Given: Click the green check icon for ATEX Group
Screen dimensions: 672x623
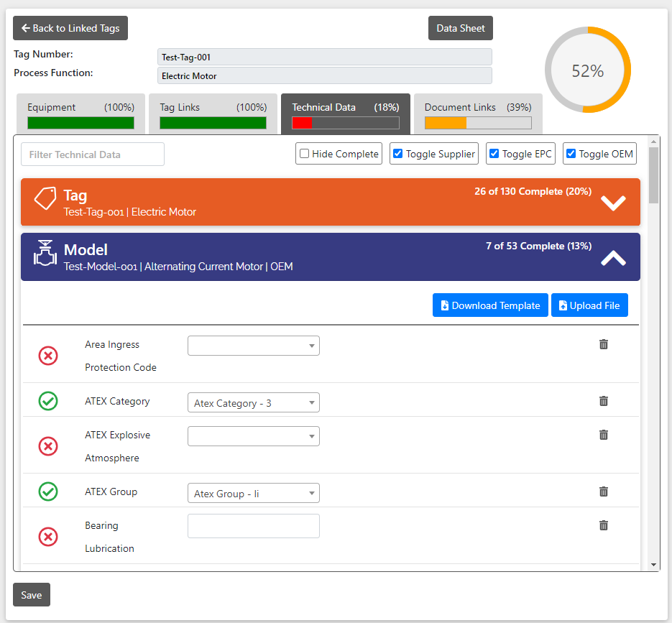Looking at the screenshot, I should pyautogui.click(x=48, y=492).
